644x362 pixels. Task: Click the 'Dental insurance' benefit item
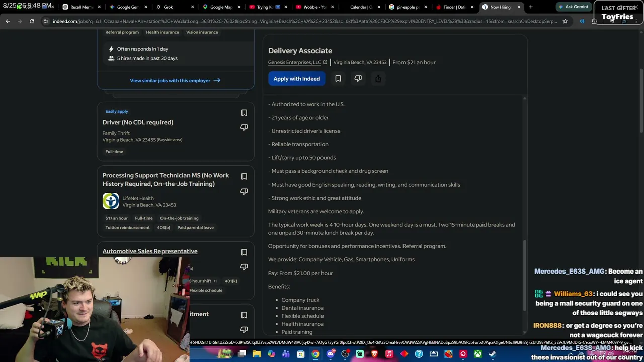click(302, 308)
